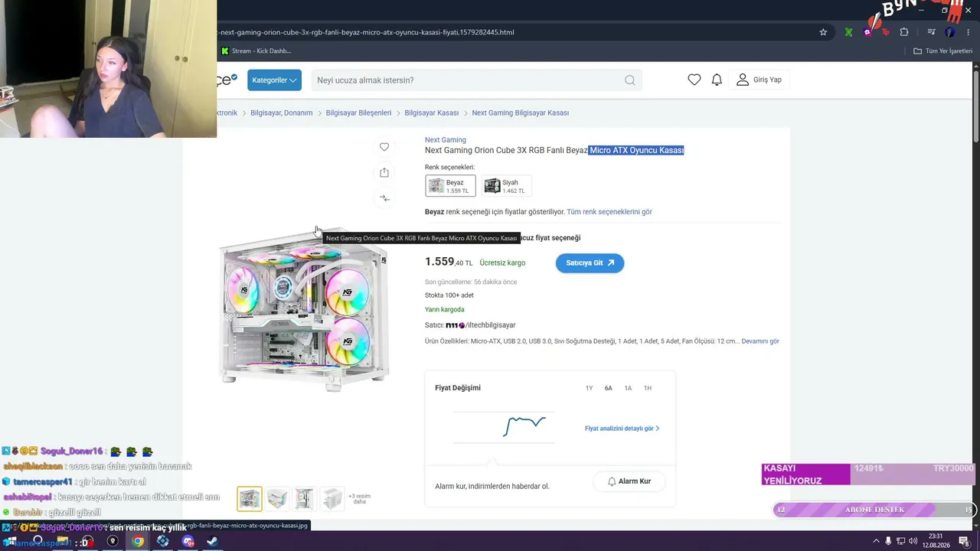
Task: Click the microphone icon in the system tray
Action: click(x=888, y=541)
